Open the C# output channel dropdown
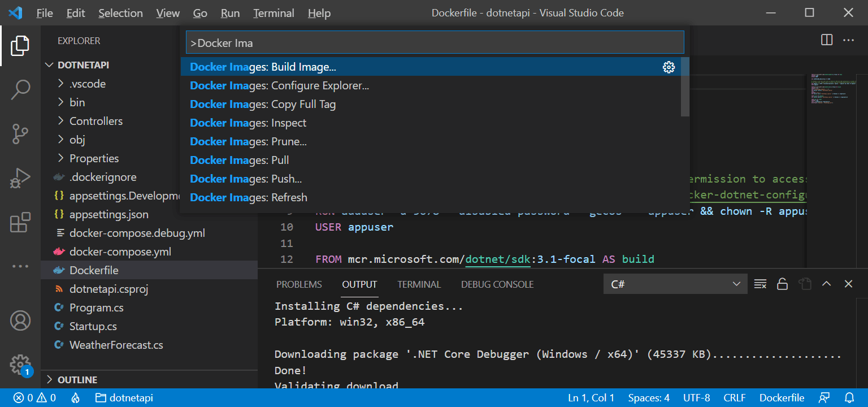This screenshot has width=868, height=407. [675, 284]
